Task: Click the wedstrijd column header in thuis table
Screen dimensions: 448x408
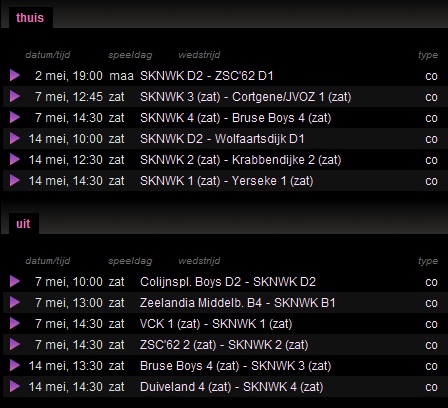Action: pyautogui.click(x=199, y=55)
